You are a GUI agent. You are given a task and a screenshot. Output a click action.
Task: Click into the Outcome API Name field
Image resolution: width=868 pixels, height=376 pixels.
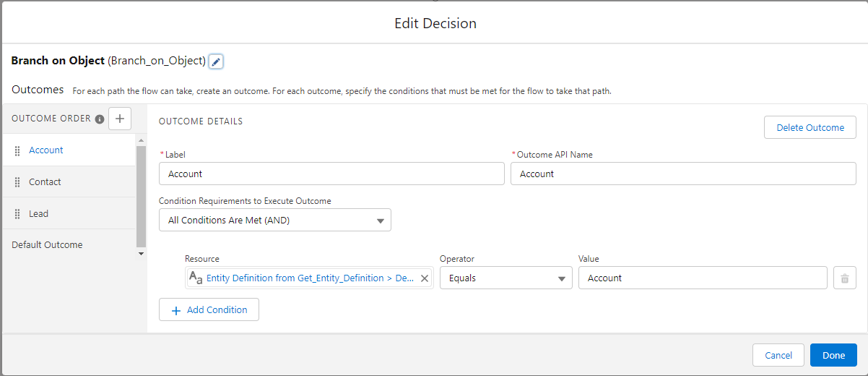tap(682, 174)
